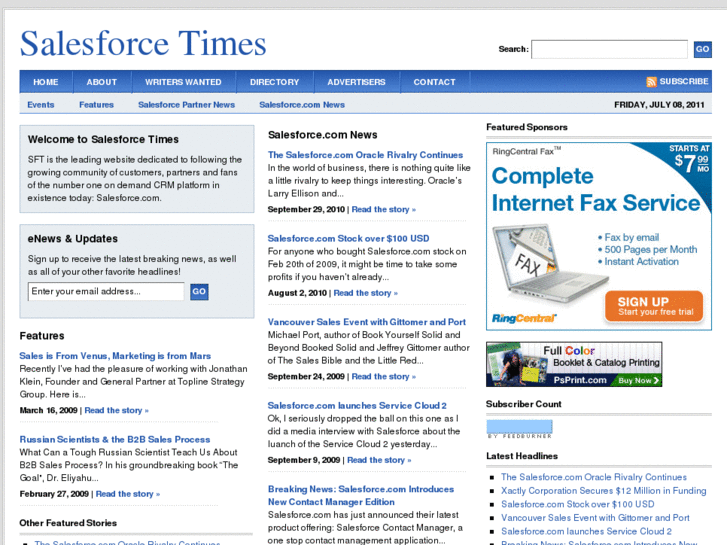Open Latest Headlines 'Vancouver Sales Event with Gittomer and Port'
Screen dimensions: 727x545
point(595,518)
